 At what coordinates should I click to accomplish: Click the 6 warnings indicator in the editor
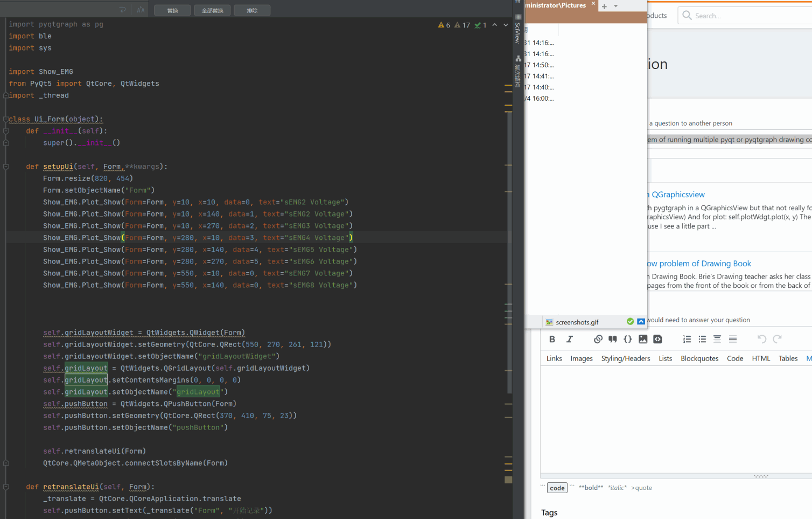(x=444, y=25)
